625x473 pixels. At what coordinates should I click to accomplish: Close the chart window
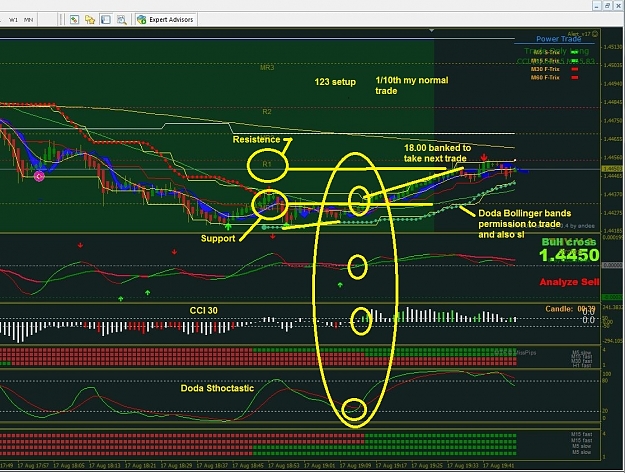click(x=618, y=6)
